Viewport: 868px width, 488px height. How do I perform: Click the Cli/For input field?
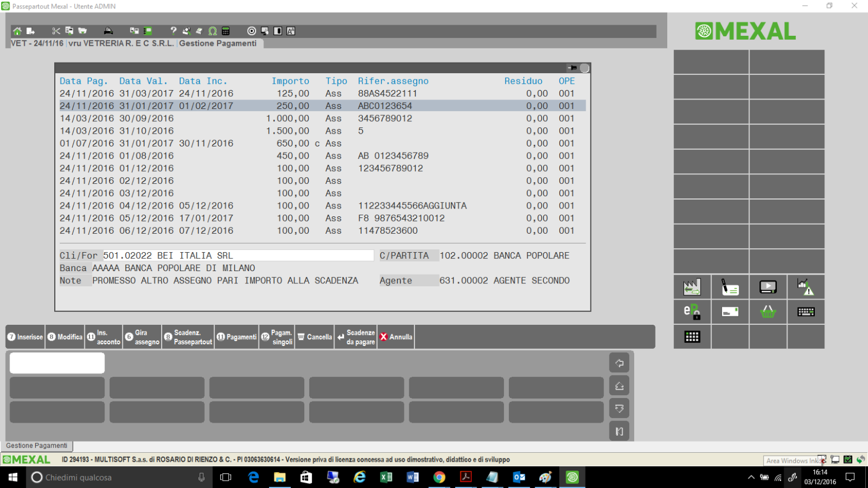[238, 255]
